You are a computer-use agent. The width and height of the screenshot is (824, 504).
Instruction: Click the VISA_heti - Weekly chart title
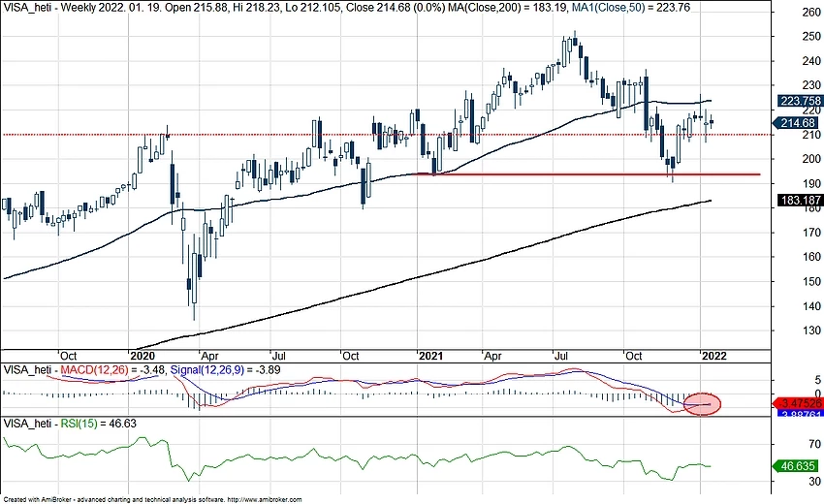click(x=48, y=8)
